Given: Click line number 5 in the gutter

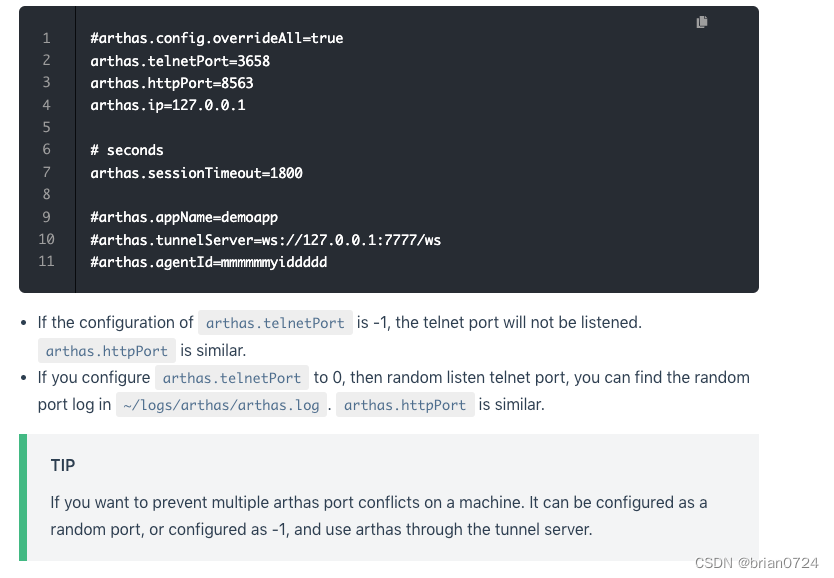Looking at the screenshot, I should coord(47,128).
